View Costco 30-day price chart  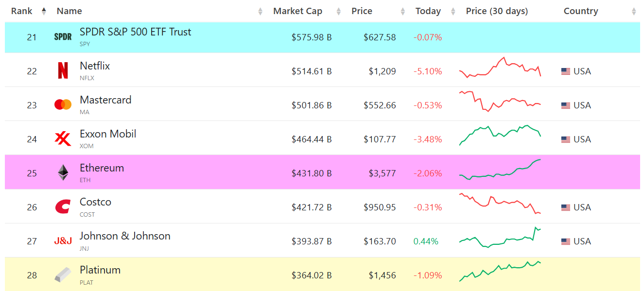(x=500, y=204)
